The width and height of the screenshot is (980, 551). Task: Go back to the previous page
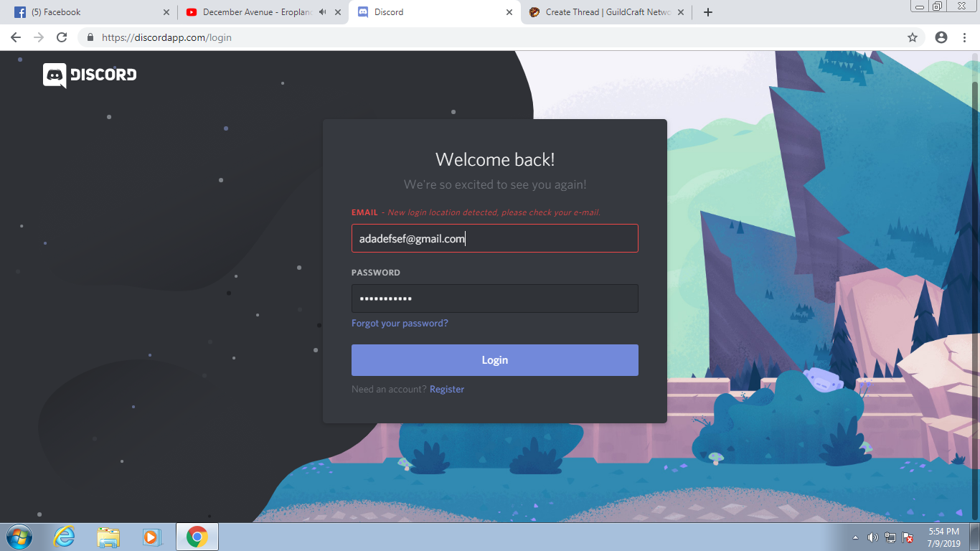click(16, 37)
